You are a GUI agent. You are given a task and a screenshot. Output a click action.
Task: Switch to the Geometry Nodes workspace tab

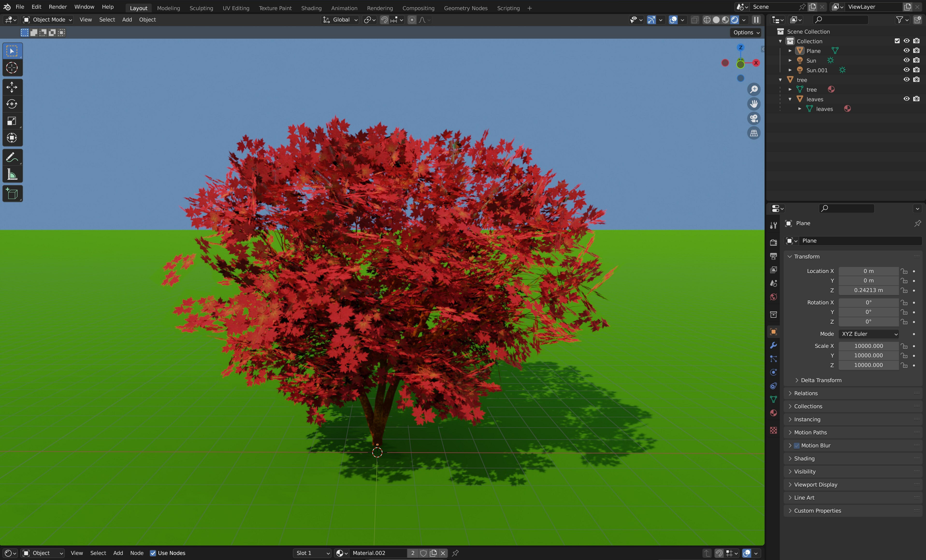coord(466,8)
